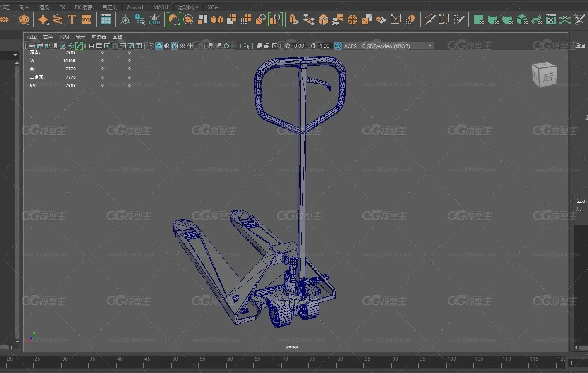Select the Type tool (T) shelf icon
Image resolution: width=588 pixels, height=373 pixels.
72,19
